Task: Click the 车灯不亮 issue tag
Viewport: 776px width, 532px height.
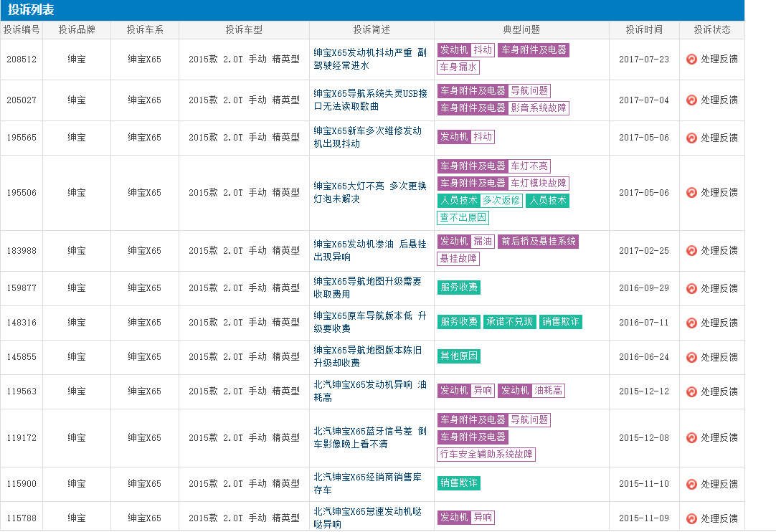Action: tap(529, 166)
